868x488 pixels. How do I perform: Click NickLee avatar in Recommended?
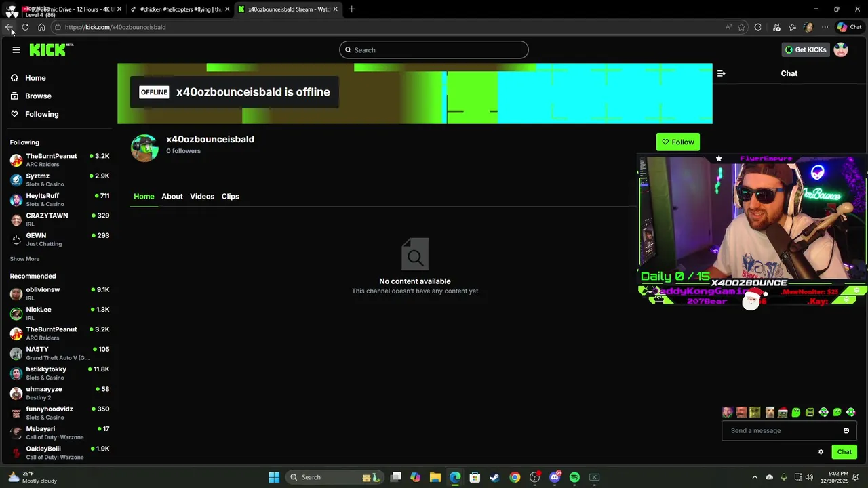[x=16, y=313]
